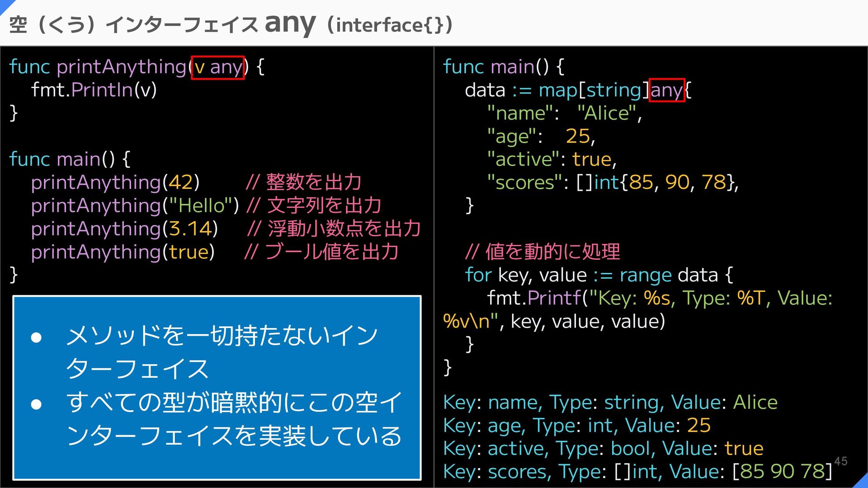The height and width of the screenshot is (488, 868).
Task: Click the comment '// 浮動小数点を出力'
Action: [x=334, y=228]
